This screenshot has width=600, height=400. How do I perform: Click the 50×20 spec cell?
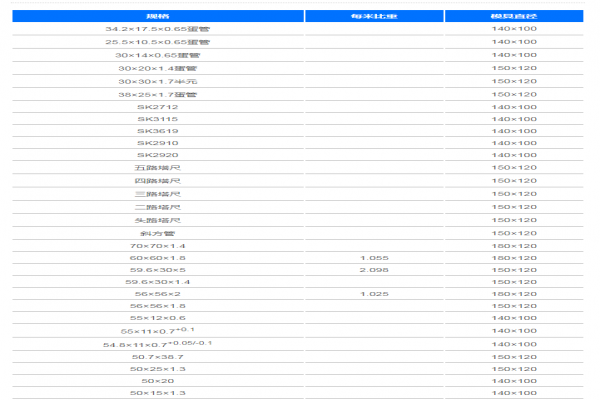(x=158, y=381)
